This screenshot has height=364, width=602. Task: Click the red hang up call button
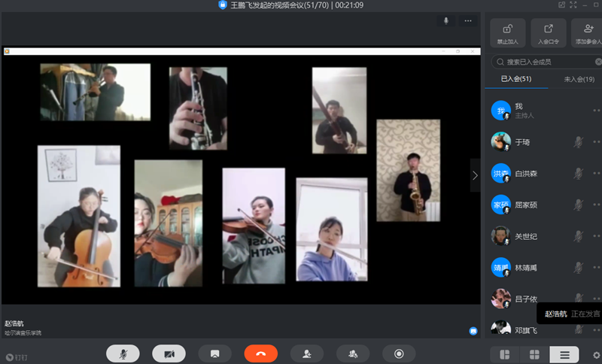coord(260,353)
